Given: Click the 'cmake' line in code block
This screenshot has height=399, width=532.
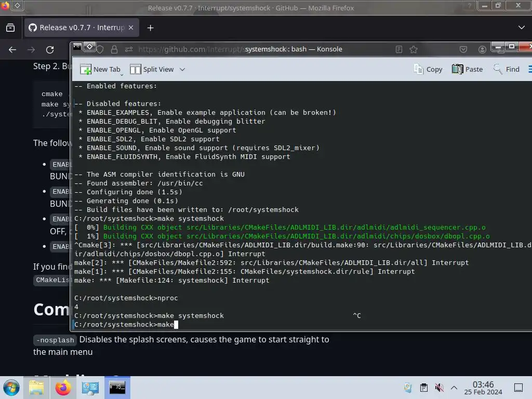Looking at the screenshot, I should click(x=54, y=94).
